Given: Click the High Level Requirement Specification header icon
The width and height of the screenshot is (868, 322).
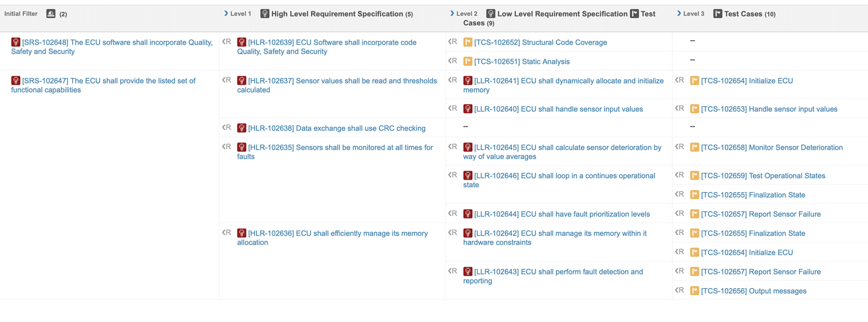Looking at the screenshot, I should [265, 14].
